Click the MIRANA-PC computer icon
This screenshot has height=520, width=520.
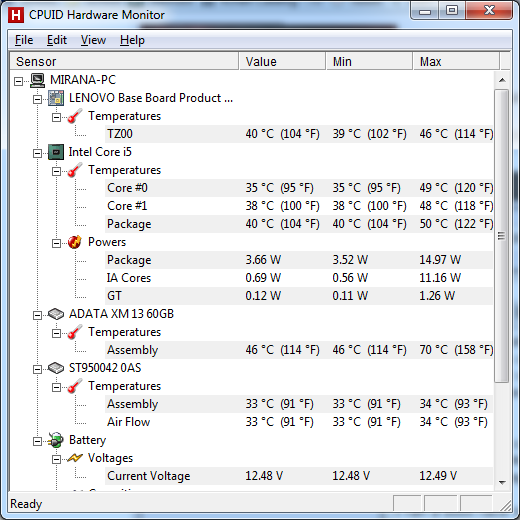[x=37, y=80]
